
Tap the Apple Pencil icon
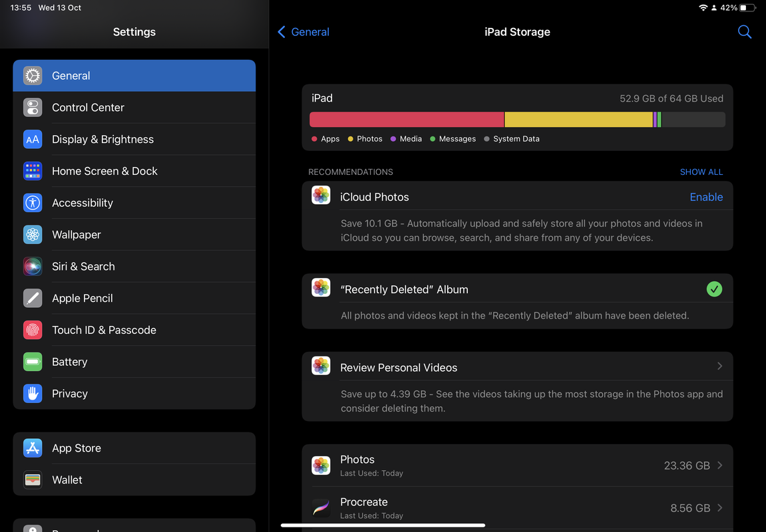click(33, 298)
